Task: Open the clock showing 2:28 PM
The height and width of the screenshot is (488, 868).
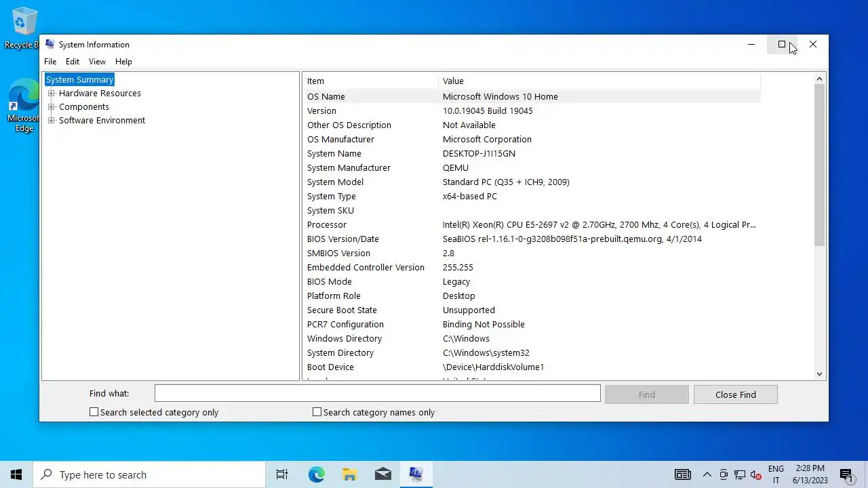Action: (810, 474)
